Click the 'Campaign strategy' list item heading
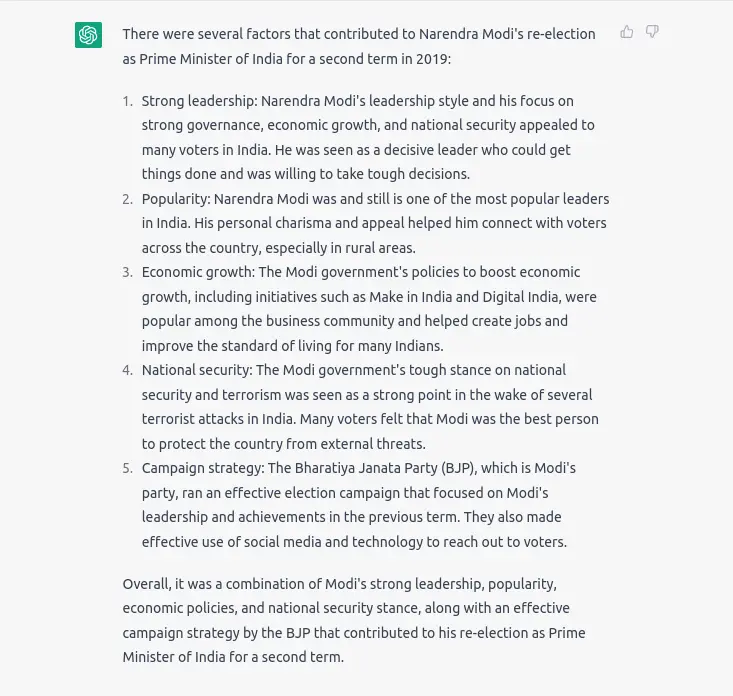 pyautogui.click(x=203, y=468)
